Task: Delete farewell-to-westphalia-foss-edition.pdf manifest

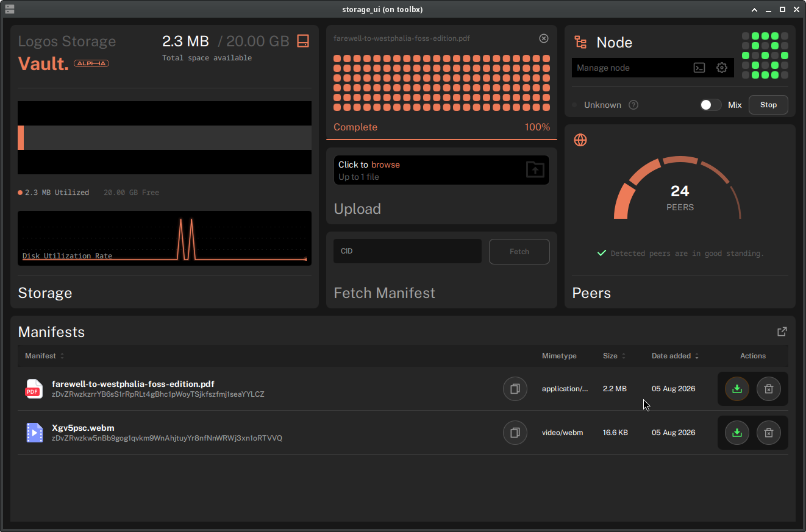Action: click(x=769, y=389)
